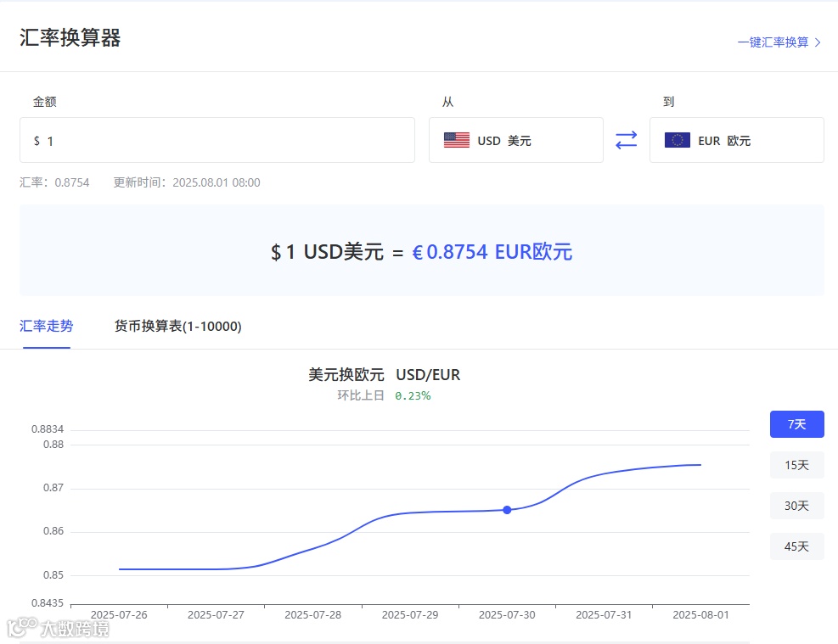Screen dimensions: 838x644
Task: Select the 30天 range button
Action: coord(797,506)
